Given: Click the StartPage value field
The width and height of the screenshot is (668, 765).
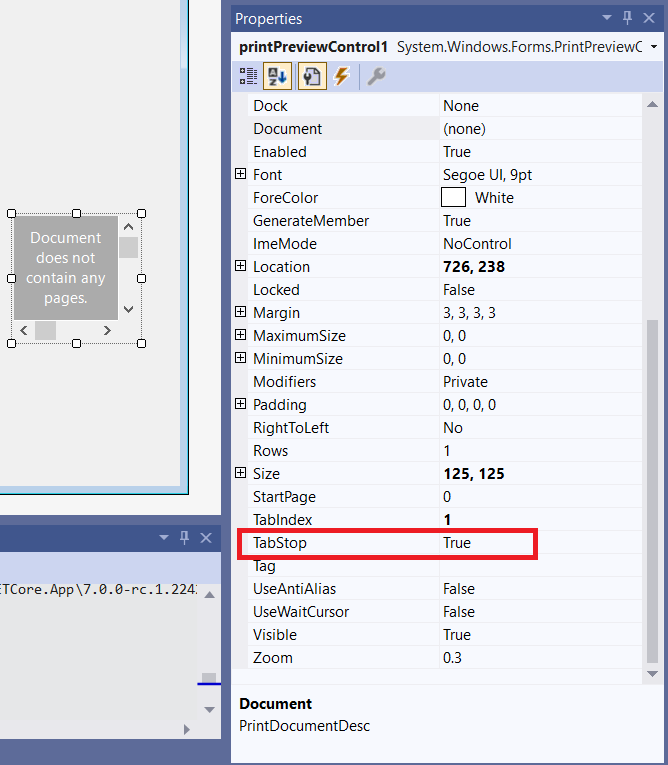Looking at the screenshot, I should 541,497.
